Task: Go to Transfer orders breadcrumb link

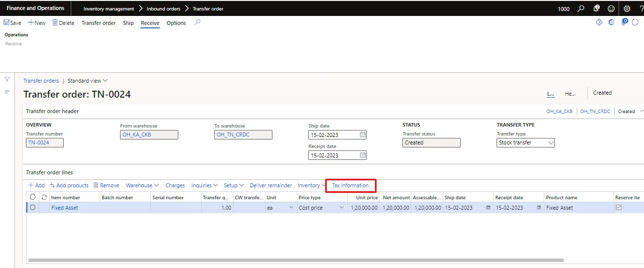Action: coord(41,81)
